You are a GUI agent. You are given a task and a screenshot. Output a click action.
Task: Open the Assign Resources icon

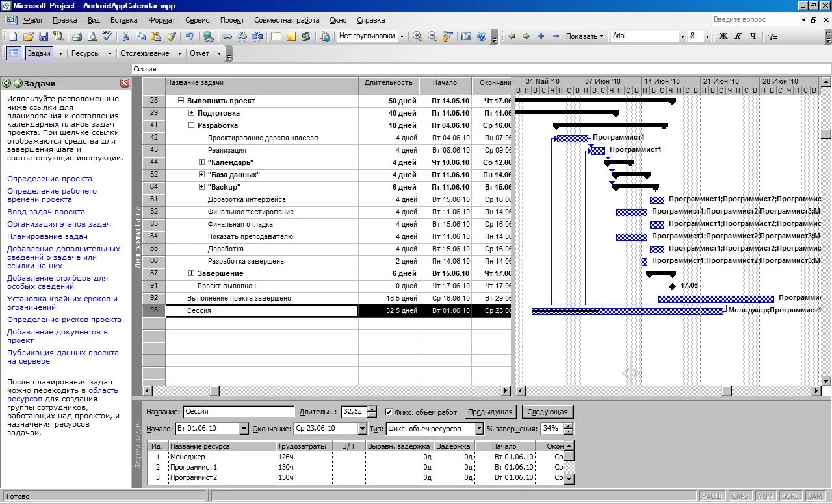click(x=306, y=36)
